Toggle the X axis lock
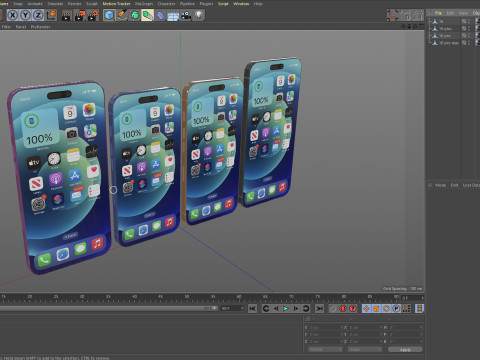The width and height of the screenshot is (480, 360). [x=12, y=15]
